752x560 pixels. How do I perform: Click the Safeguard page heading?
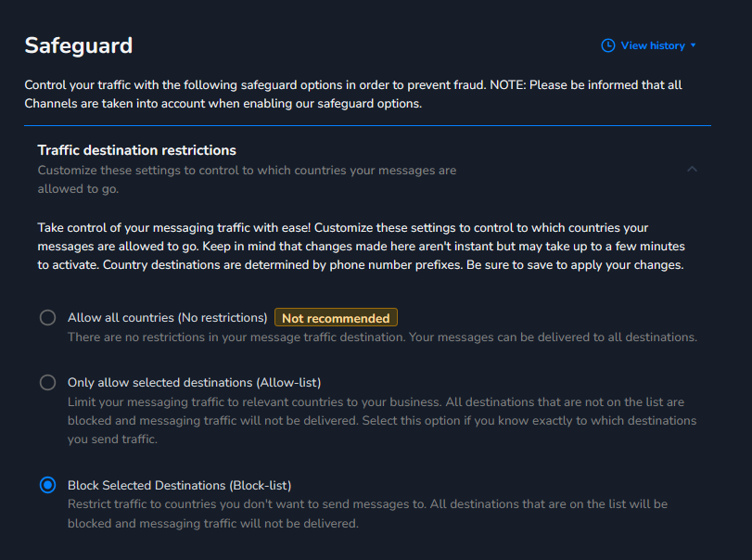79,45
